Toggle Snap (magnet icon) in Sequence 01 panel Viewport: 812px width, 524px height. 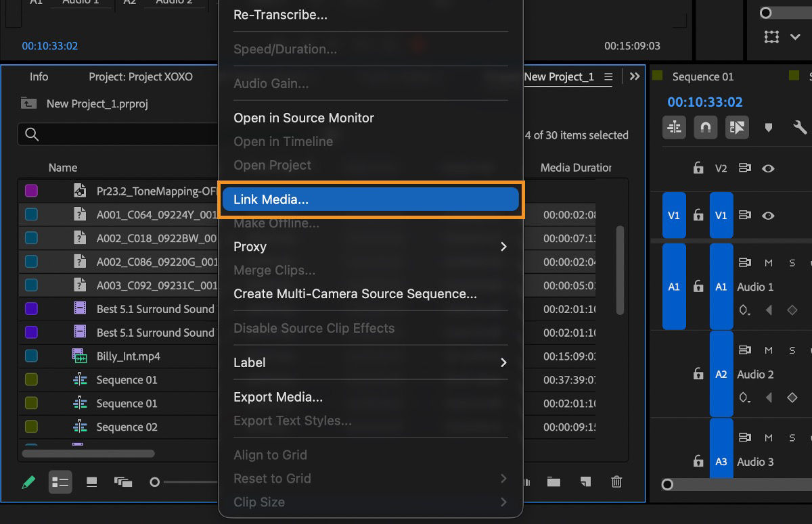pos(706,126)
